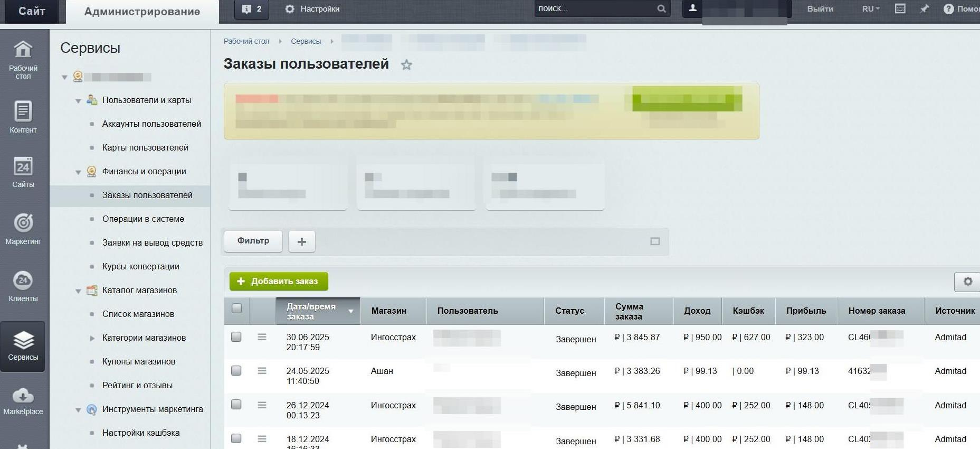The image size is (980, 449).
Task: Collapse the top-level services tree node
Action: (x=64, y=78)
